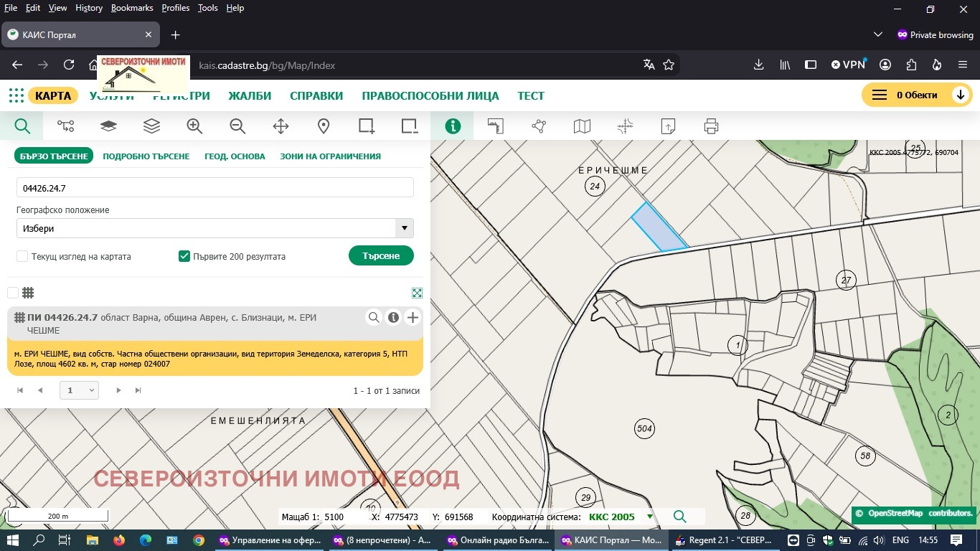Viewport: 980px width, 551px height.
Task: Toggle current map view checkbox
Action: pyautogui.click(x=22, y=256)
